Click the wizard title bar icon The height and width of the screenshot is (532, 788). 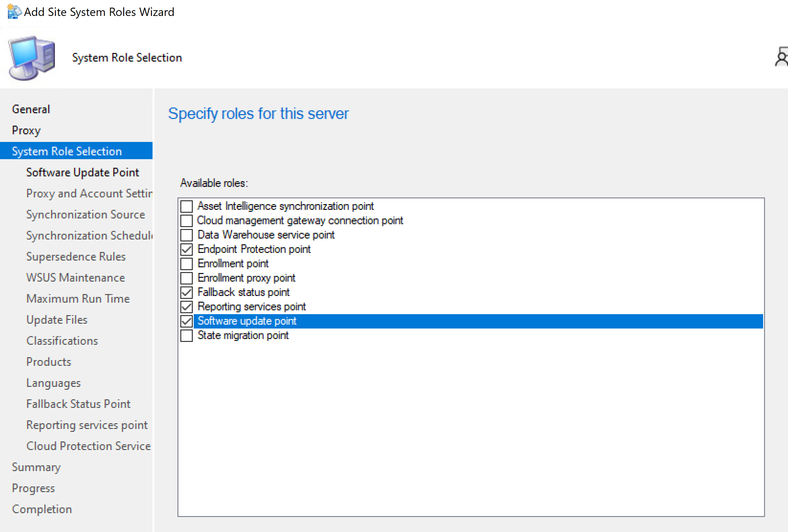(14, 12)
